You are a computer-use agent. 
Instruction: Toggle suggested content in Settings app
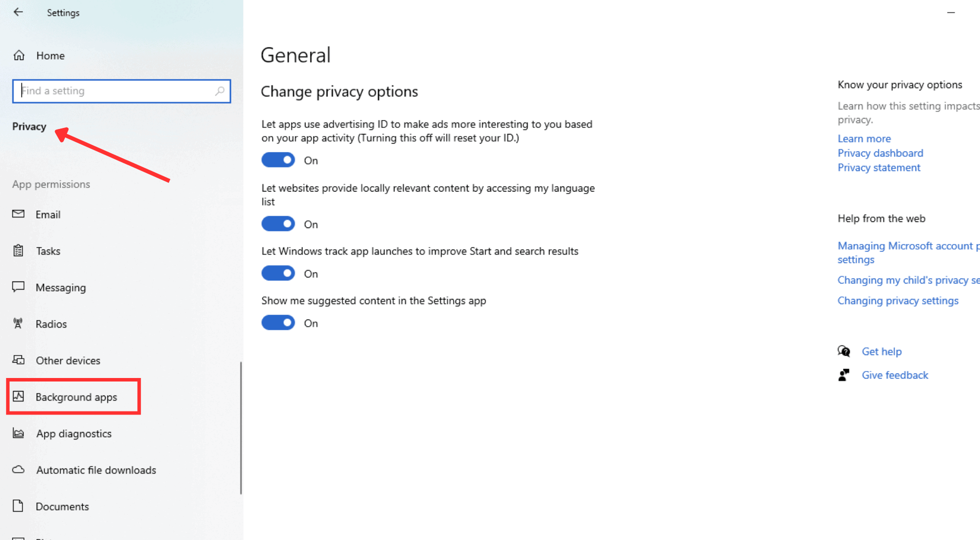click(278, 323)
